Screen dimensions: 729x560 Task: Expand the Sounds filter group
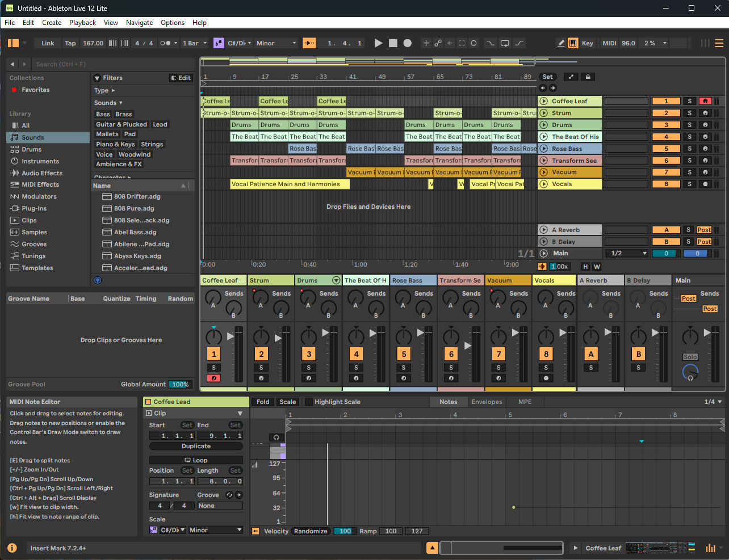pyautogui.click(x=108, y=103)
